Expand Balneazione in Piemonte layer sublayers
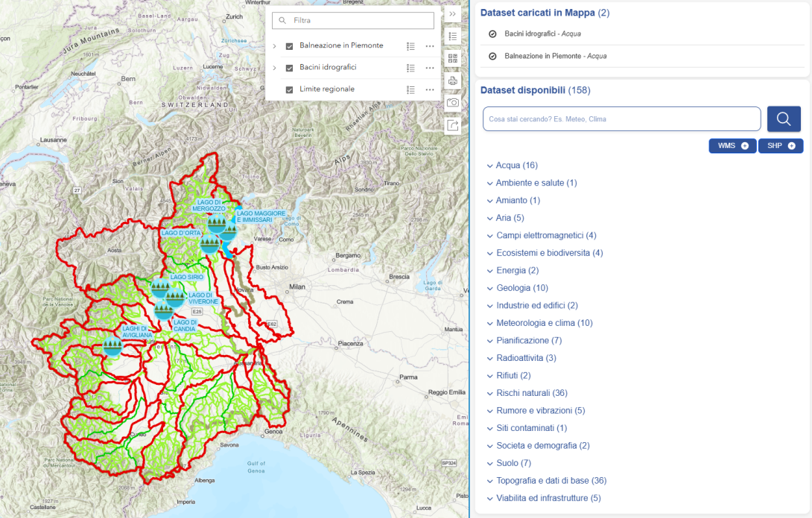The width and height of the screenshot is (812, 518). (274, 46)
